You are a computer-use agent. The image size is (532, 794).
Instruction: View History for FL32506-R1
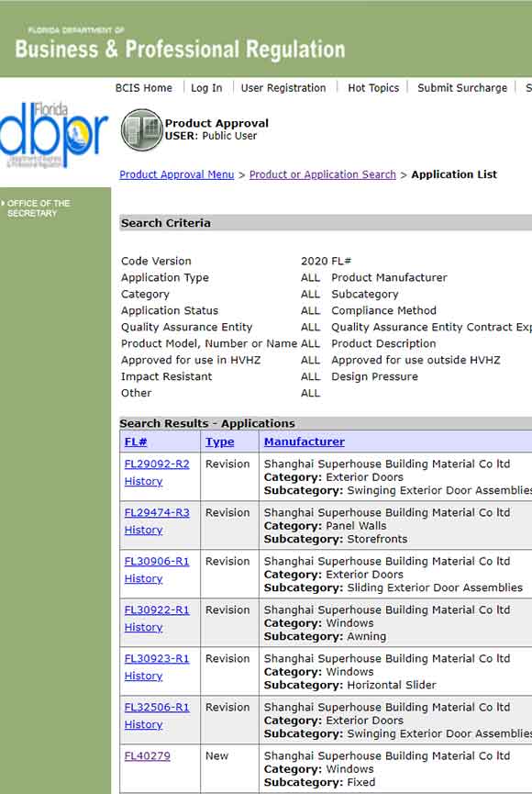click(143, 724)
